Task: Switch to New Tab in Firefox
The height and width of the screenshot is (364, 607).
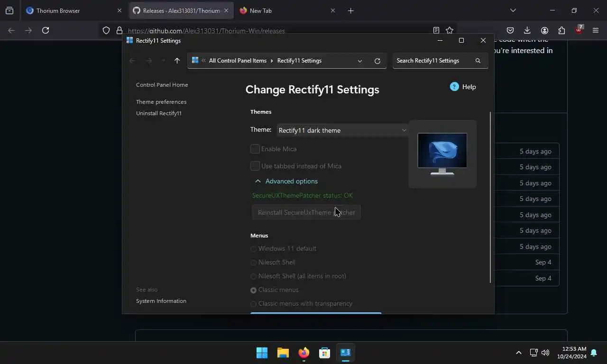Action: point(288,10)
